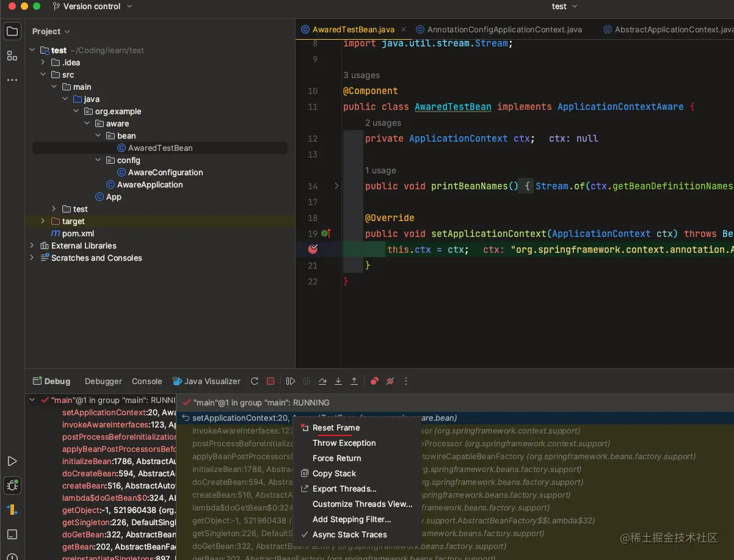
Task: Click the Resume Program icon
Action: tap(291, 381)
